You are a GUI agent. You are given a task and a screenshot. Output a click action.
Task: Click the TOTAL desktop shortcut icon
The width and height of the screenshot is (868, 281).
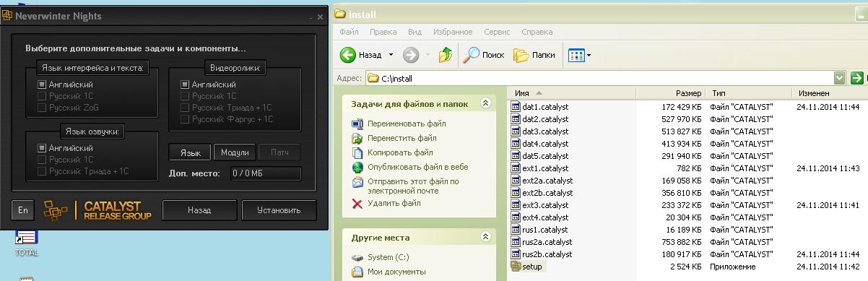click(26, 241)
